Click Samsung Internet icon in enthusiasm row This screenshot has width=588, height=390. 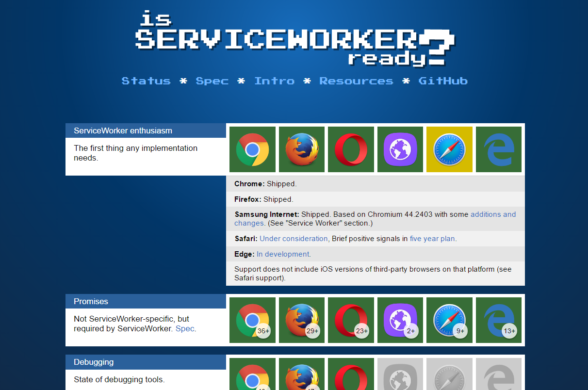pyautogui.click(x=400, y=149)
